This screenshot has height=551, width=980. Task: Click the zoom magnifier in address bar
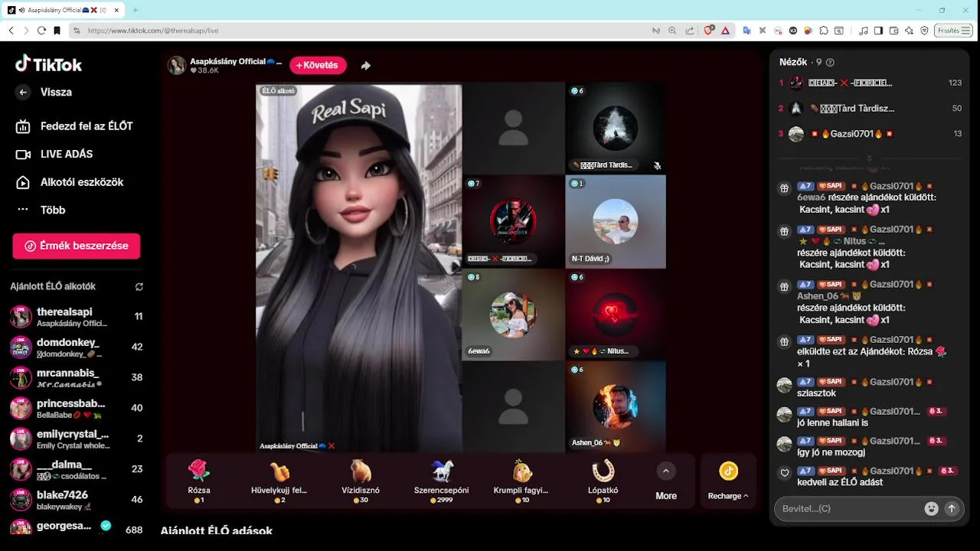point(672,31)
